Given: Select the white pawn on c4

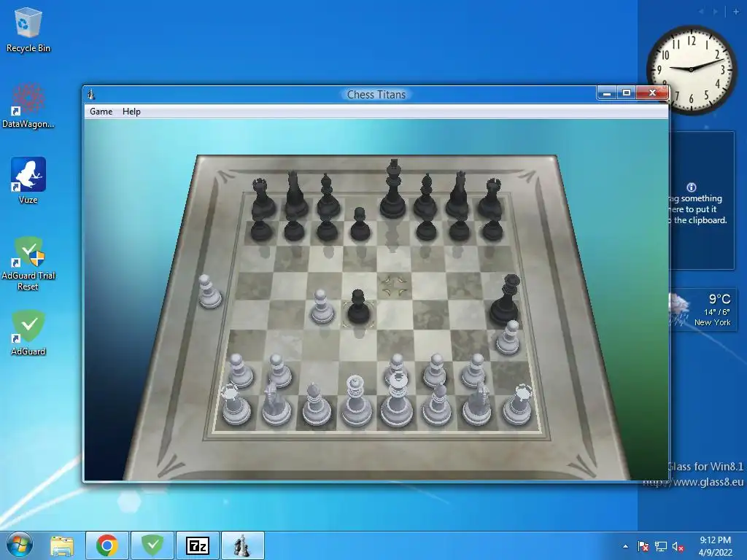Looking at the screenshot, I should click(x=322, y=307).
